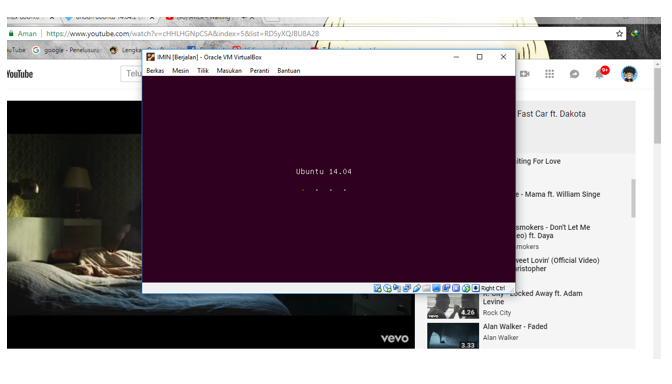Click the 'Alan Walker' channel name under Faded

(501, 338)
